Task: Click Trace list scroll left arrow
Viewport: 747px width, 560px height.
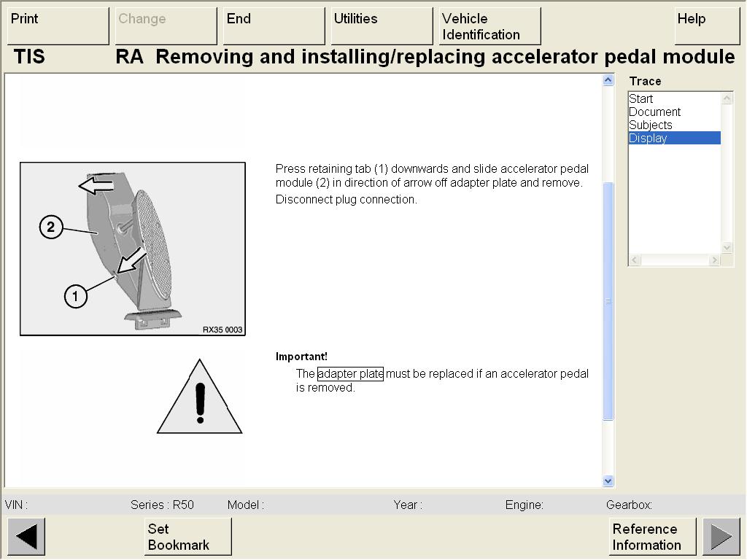Action: 634,260
